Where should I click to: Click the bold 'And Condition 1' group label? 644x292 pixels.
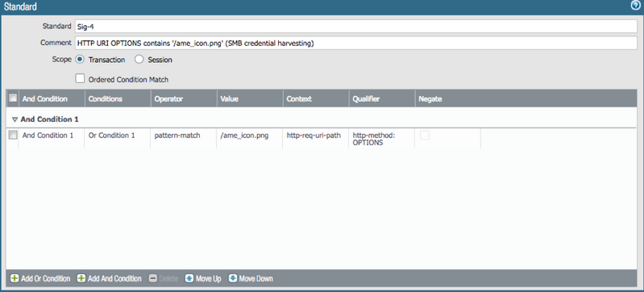tap(50, 119)
